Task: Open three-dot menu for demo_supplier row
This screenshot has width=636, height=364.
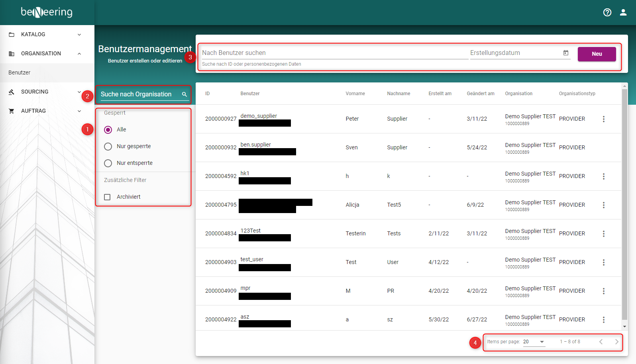Action: (x=603, y=119)
